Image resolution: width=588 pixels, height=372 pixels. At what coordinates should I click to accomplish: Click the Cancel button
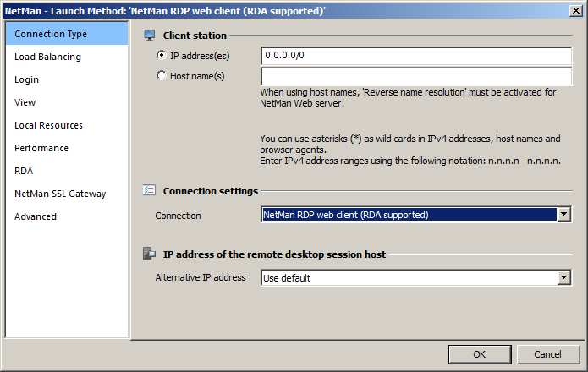pyautogui.click(x=548, y=354)
